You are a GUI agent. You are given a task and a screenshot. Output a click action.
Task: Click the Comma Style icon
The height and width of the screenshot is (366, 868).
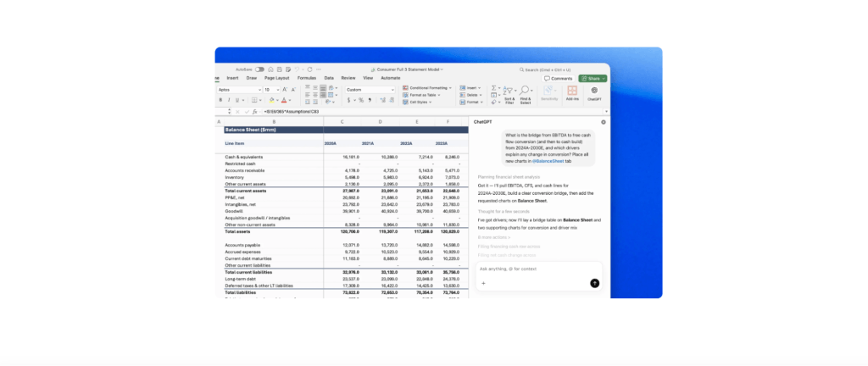point(370,100)
